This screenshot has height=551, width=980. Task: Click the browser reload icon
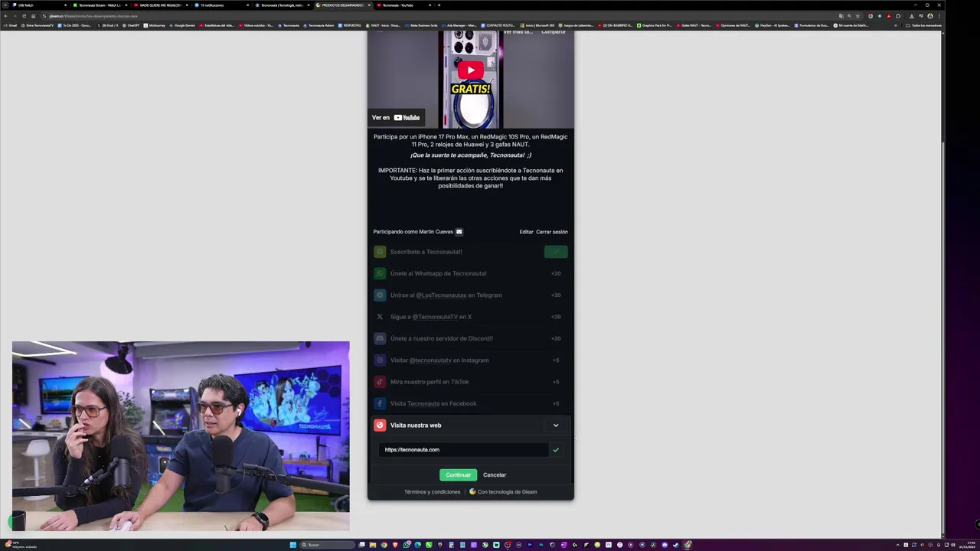[24, 16]
